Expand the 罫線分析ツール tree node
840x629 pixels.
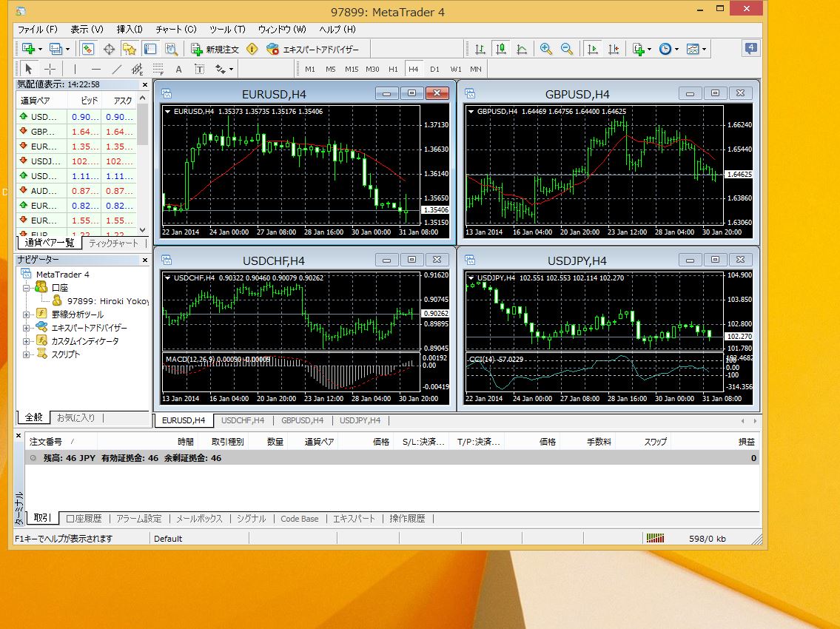tap(26, 314)
